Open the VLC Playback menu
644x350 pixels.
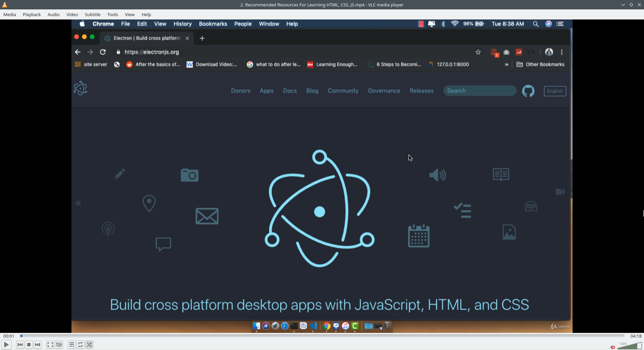click(32, 14)
